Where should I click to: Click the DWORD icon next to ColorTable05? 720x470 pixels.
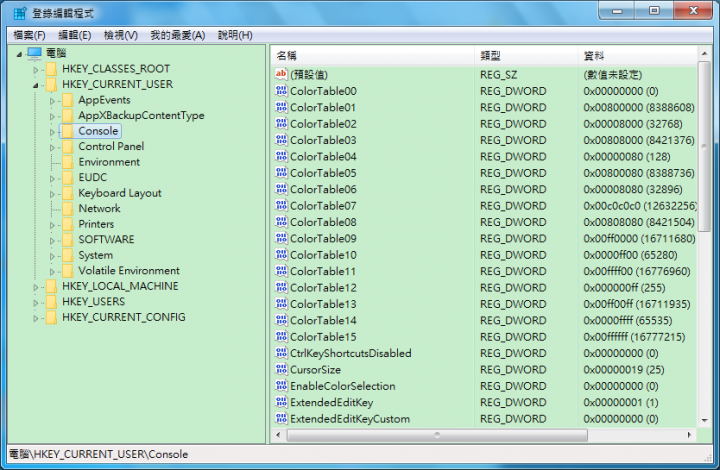pyautogui.click(x=281, y=173)
